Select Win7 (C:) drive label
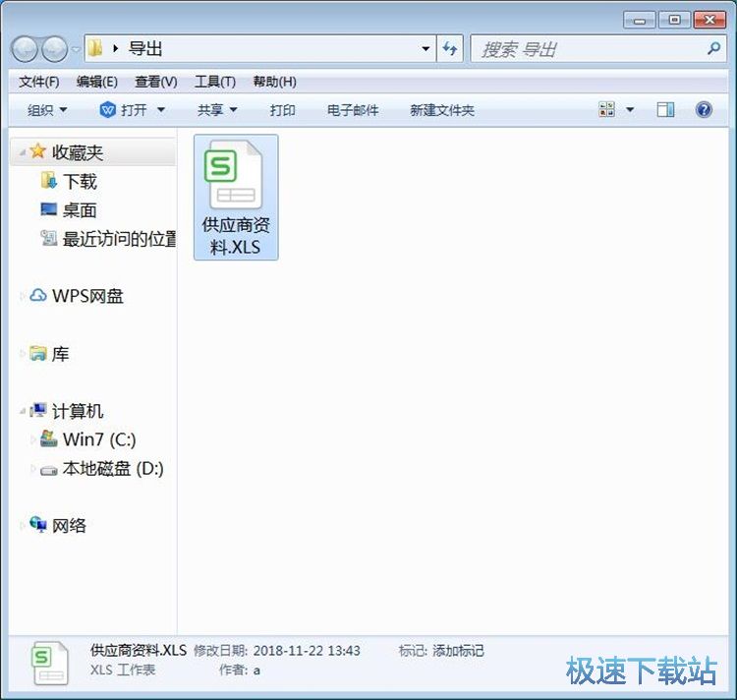This screenshot has width=737, height=700. (99, 439)
